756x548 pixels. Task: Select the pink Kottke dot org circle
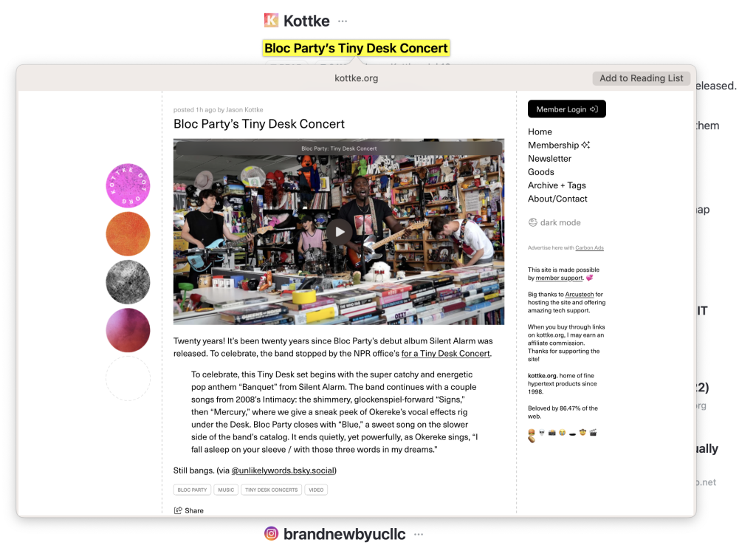click(128, 185)
